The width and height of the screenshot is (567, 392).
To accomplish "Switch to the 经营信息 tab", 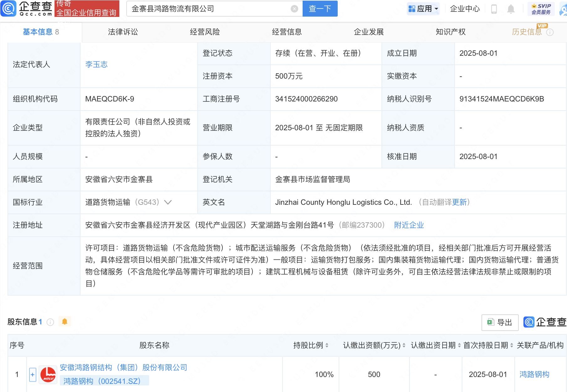I will point(287,32).
